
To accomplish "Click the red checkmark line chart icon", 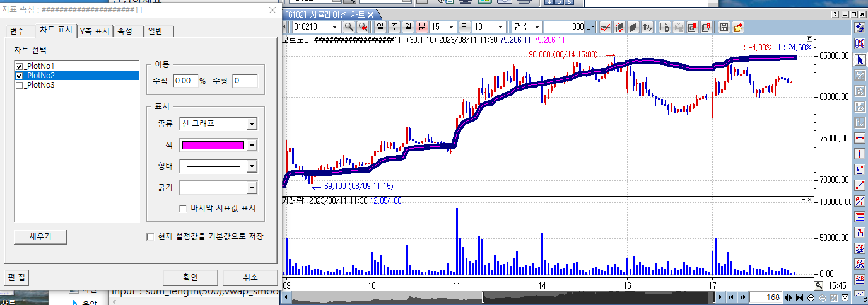I will [606, 27].
